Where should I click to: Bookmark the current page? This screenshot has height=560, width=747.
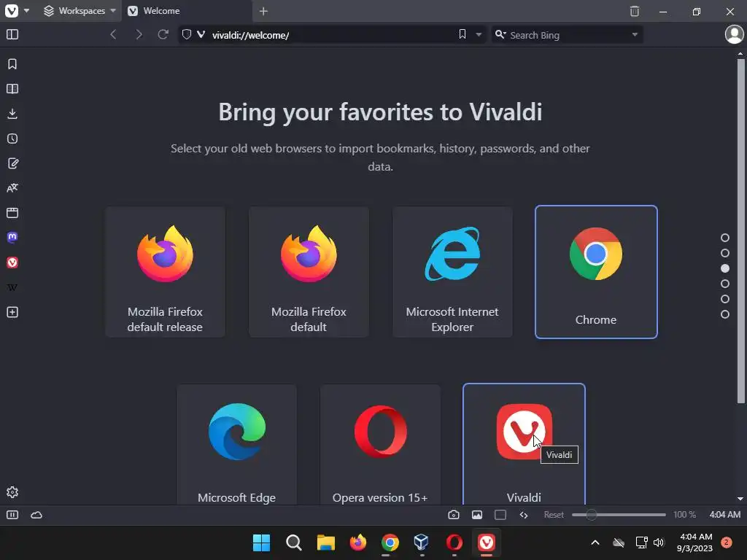(x=462, y=34)
